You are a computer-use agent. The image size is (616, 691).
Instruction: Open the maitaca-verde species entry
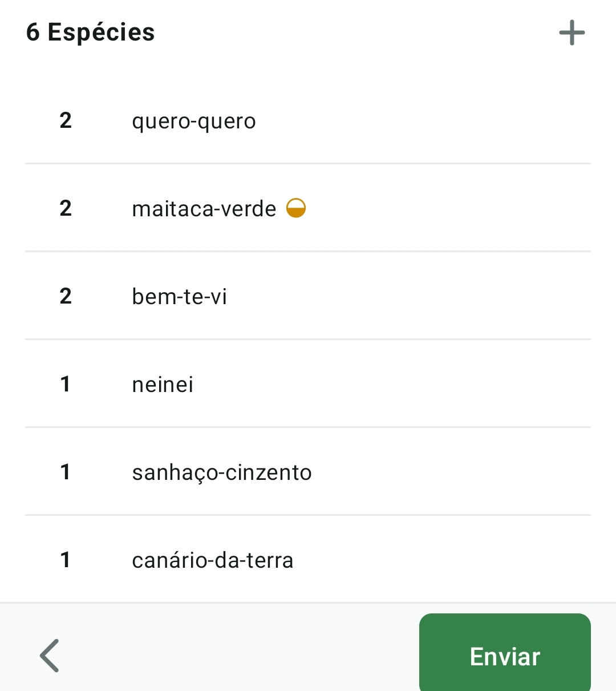204,209
